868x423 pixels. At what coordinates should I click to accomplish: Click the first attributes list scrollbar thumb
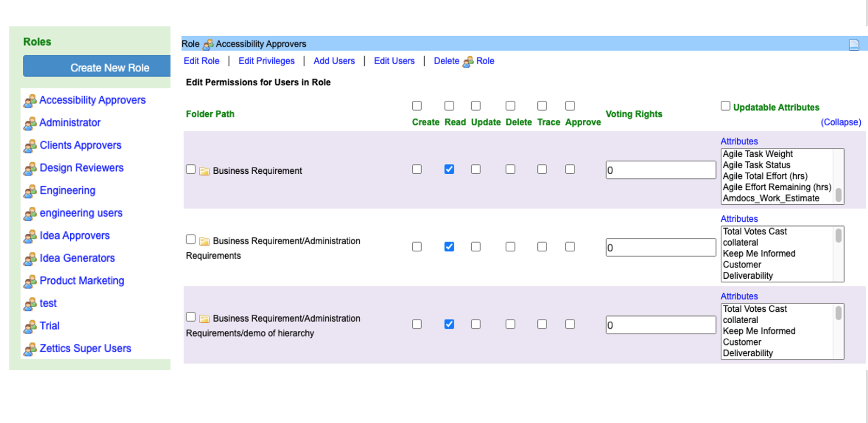coord(839,195)
